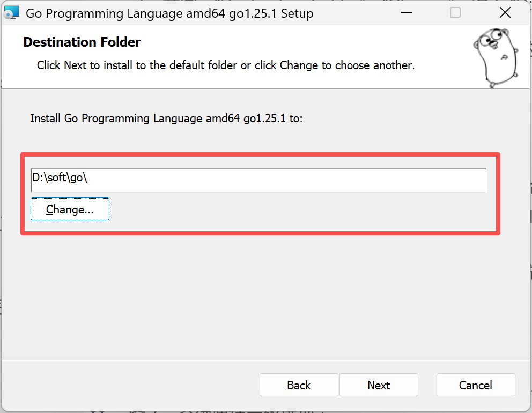This screenshot has width=532, height=413.
Task: Click the 'Click Next to install' instruction text
Action: (x=226, y=65)
